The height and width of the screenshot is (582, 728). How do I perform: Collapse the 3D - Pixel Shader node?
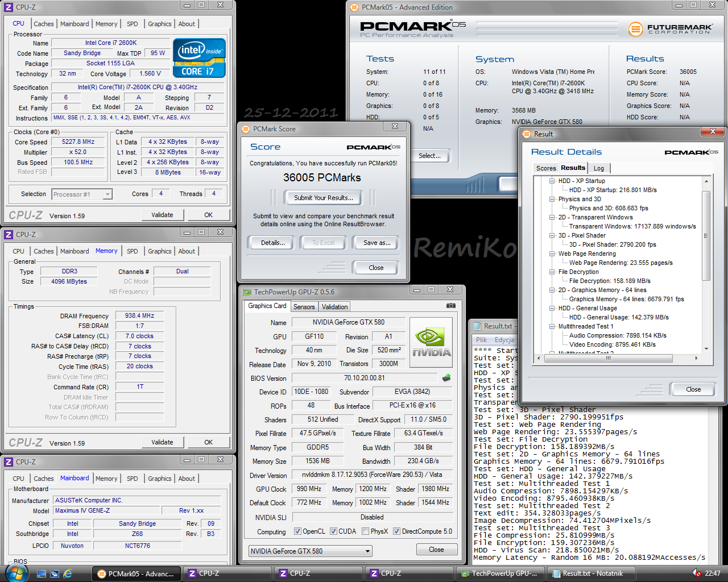(552, 235)
